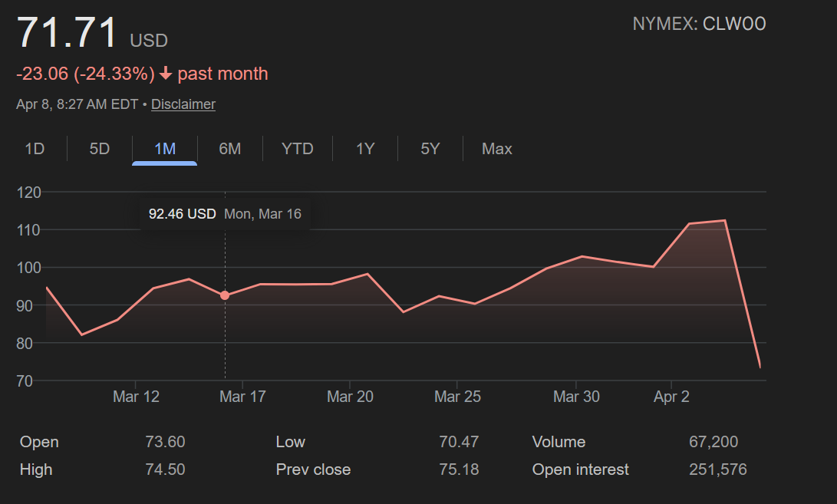Click the Volume label
The height and width of the screenshot is (504, 837).
[559, 442]
